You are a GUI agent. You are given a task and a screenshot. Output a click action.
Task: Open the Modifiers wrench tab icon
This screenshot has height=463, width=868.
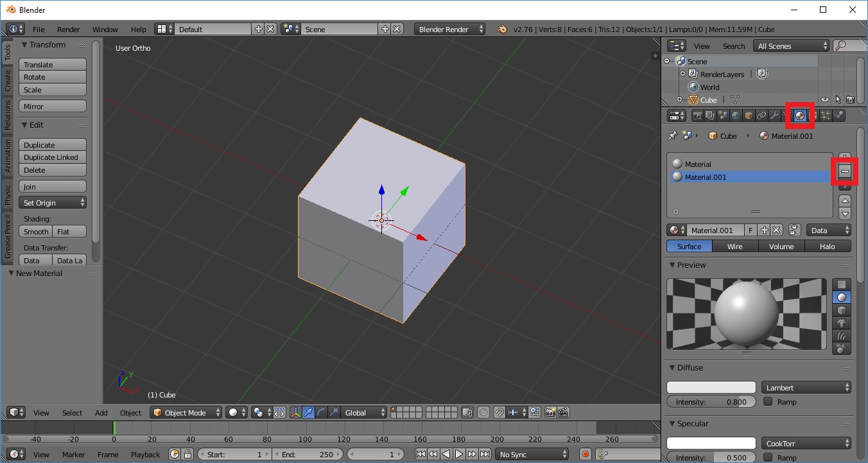[774, 116]
